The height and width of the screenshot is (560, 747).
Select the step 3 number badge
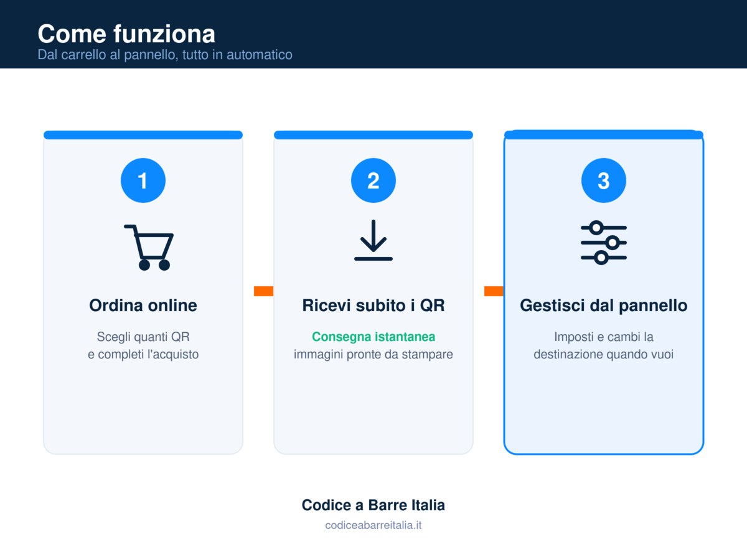coord(604,180)
